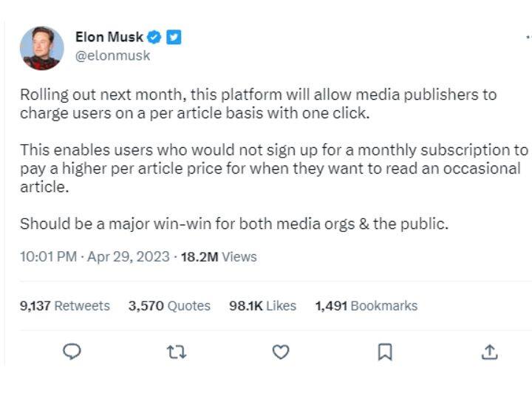
Task: Click the "major win-win" sentence
Action: coord(233,223)
